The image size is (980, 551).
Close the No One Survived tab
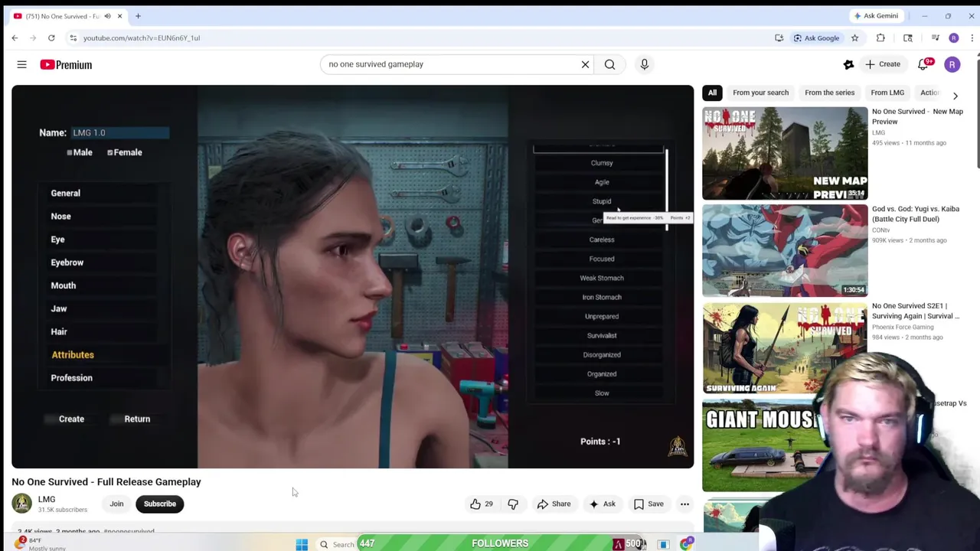point(119,16)
